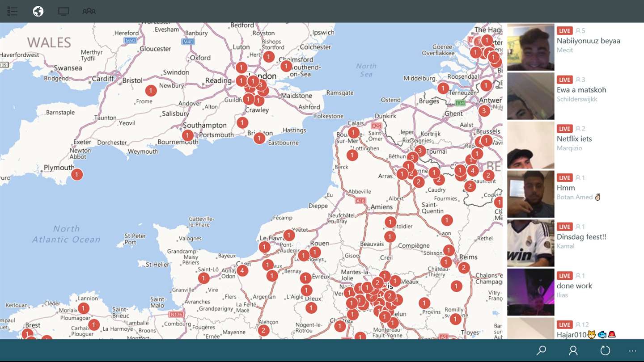Screen dimensions: 644x362
Task: Click the marker labeled 3 near Antwerp
Action: [x=484, y=111]
